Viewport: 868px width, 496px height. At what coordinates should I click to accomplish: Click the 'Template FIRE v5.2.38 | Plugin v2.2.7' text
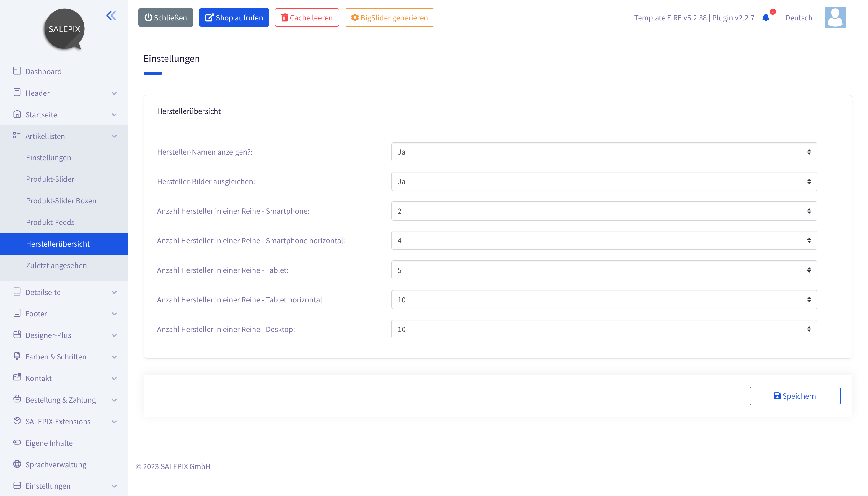(694, 18)
